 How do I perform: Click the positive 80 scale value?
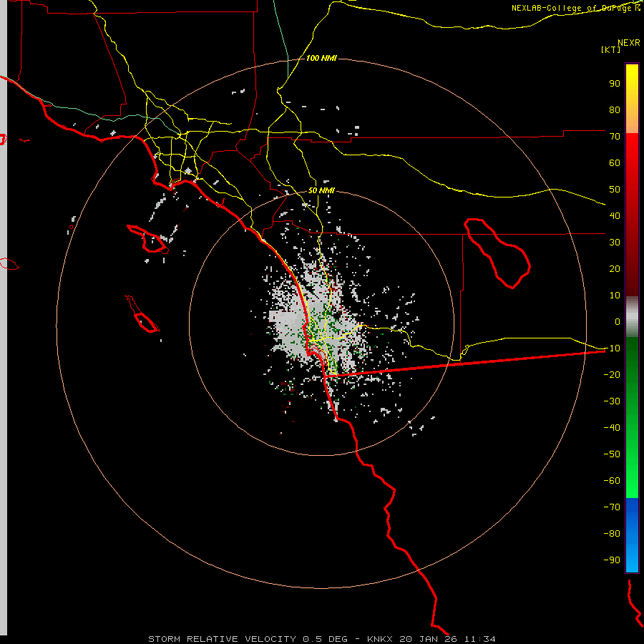click(x=615, y=109)
